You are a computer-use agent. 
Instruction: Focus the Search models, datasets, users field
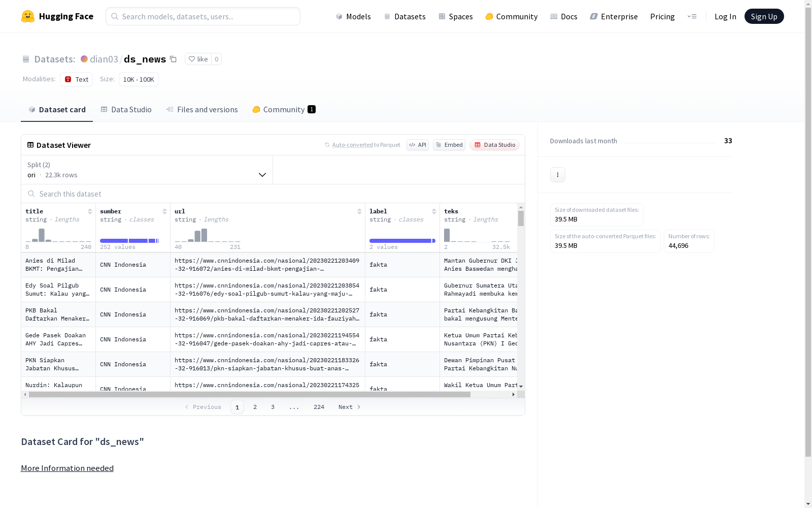click(203, 16)
